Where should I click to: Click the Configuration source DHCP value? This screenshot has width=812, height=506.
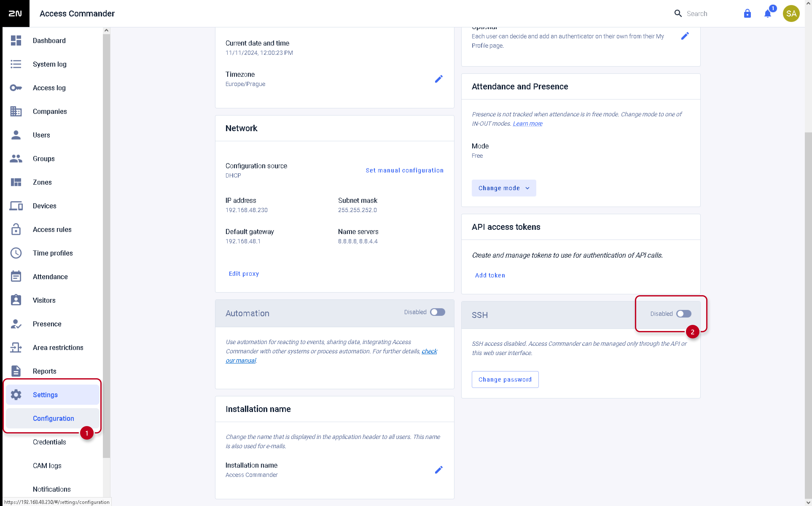(x=233, y=175)
